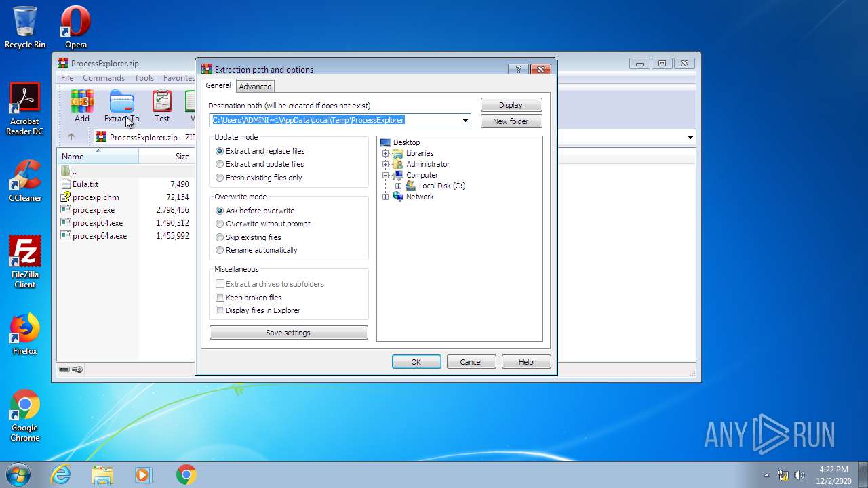The width and height of the screenshot is (868, 488).
Task: Click the Test toolbar icon
Action: (x=162, y=106)
